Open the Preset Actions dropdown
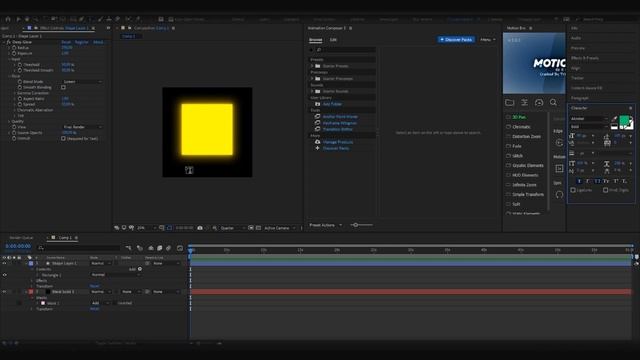This screenshot has width=640, height=360. (325, 225)
